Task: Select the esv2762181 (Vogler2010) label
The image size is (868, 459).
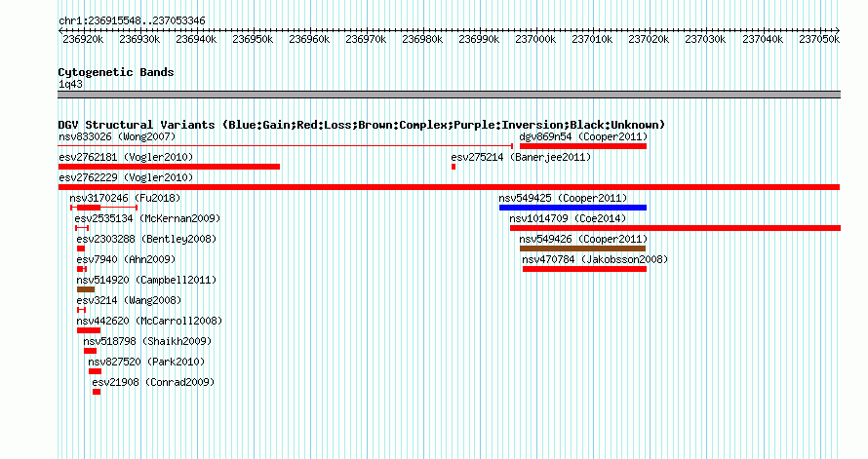Action: pyautogui.click(x=126, y=157)
